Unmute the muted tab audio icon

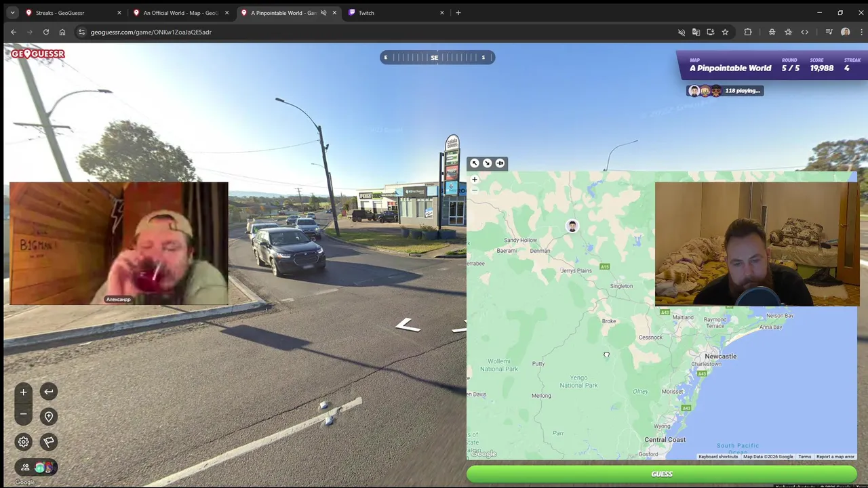click(x=323, y=13)
